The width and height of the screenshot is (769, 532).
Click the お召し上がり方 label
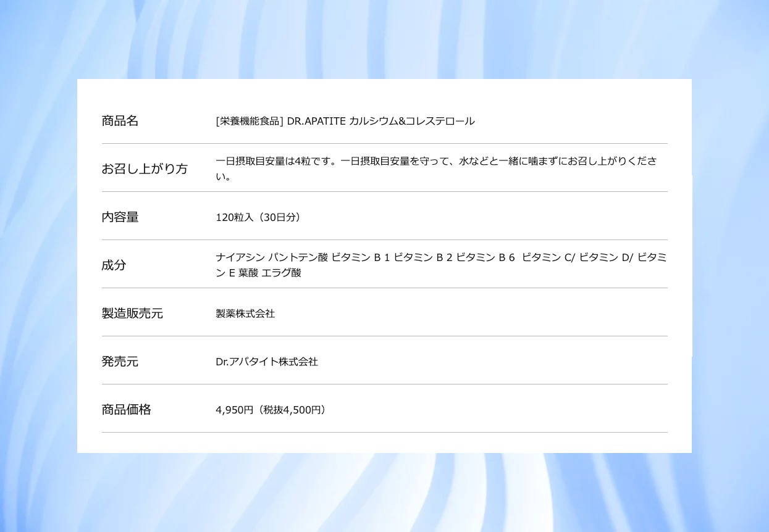pyautogui.click(x=145, y=169)
